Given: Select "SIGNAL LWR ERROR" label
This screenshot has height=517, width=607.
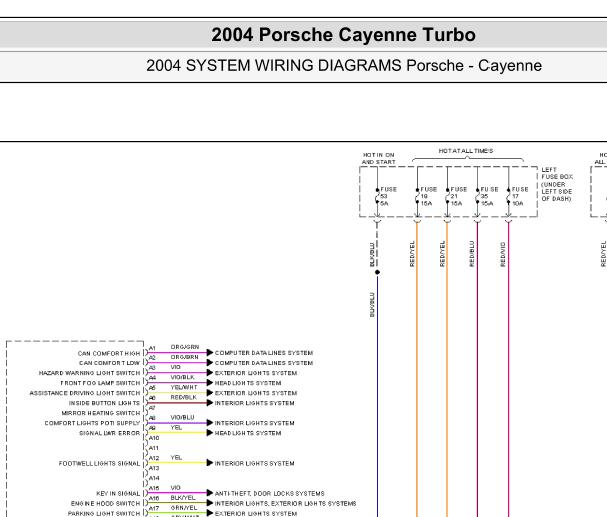Looking at the screenshot, I should coord(110,433).
